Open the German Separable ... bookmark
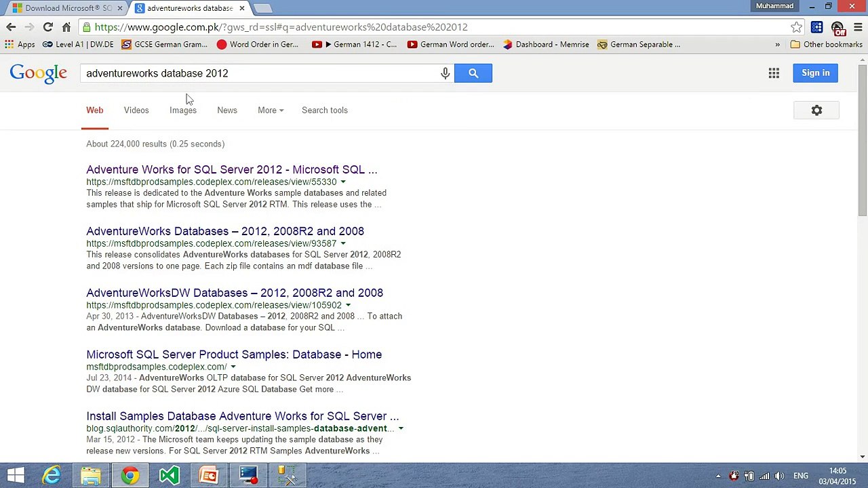This screenshot has width=868, height=488. 639,45
